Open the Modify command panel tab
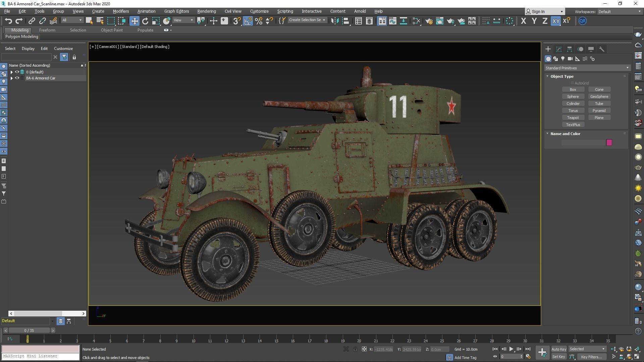This screenshot has height=362, width=644. point(559,49)
